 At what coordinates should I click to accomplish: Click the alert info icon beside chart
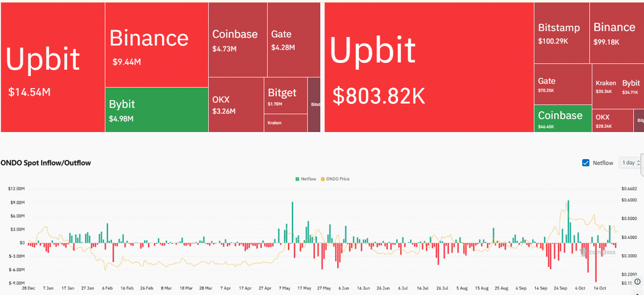tap(637, 281)
